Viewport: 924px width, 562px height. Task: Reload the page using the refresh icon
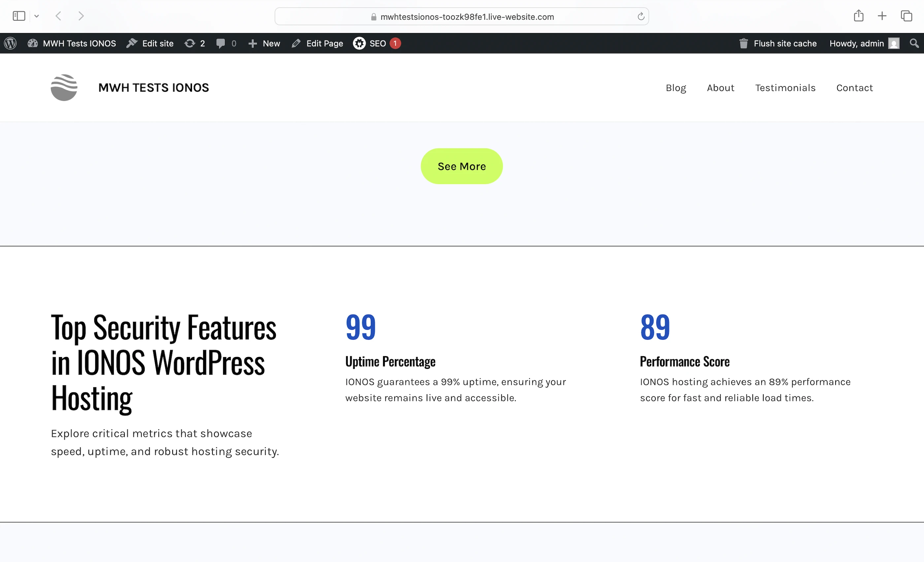tap(641, 16)
